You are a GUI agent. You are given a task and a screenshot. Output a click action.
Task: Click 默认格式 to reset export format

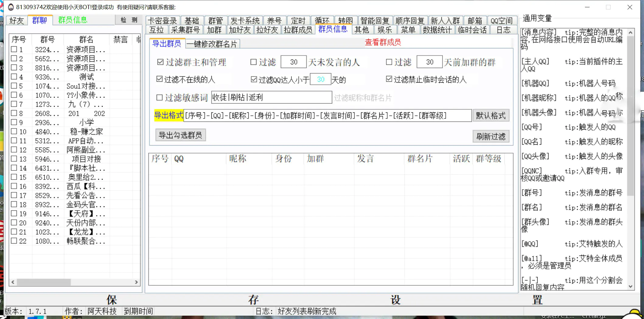pos(490,116)
